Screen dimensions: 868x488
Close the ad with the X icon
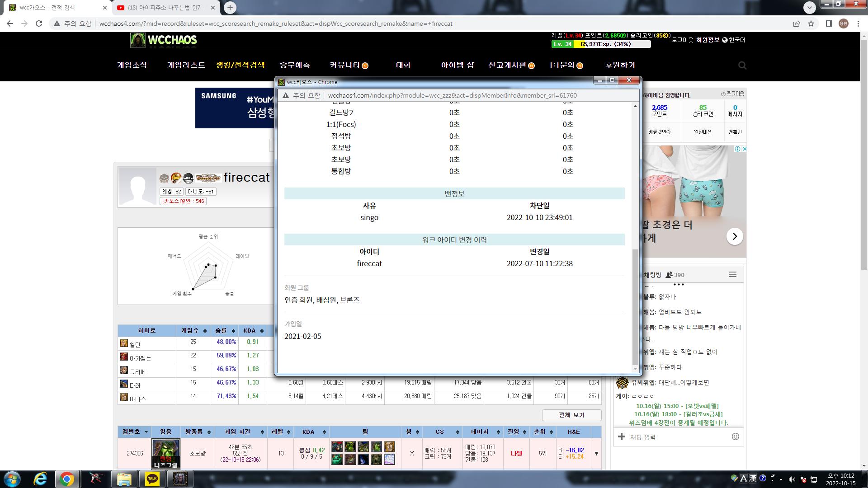pyautogui.click(x=744, y=149)
